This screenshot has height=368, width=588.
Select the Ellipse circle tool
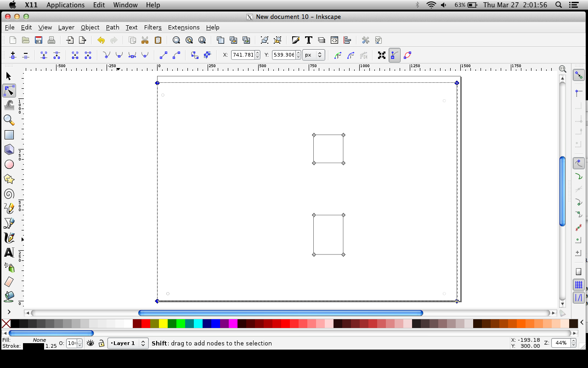(x=9, y=164)
